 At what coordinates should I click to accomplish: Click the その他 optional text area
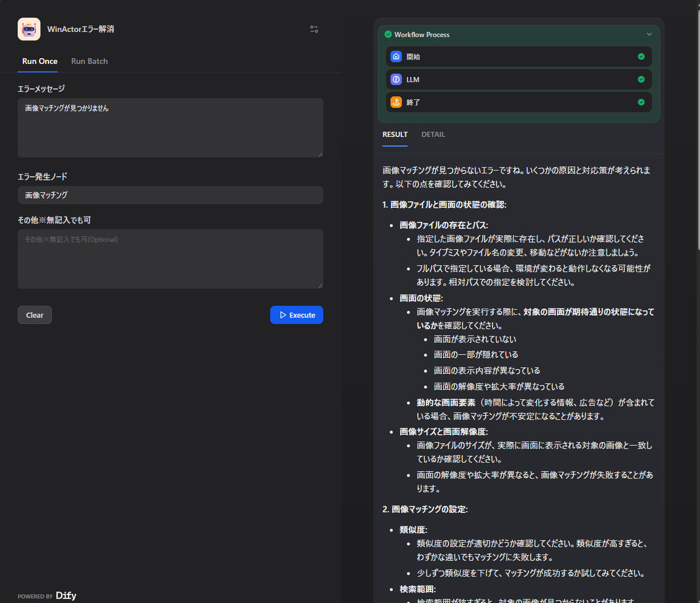[x=170, y=259]
